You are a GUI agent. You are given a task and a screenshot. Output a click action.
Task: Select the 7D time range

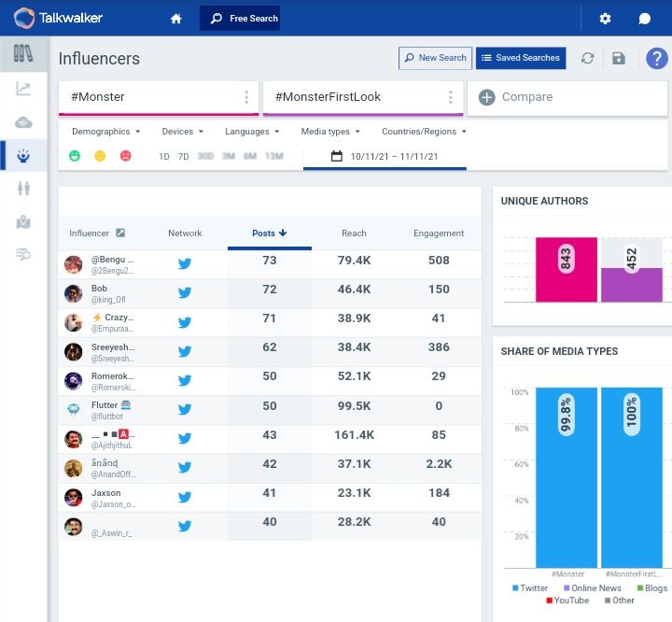pyautogui.click(x=184, y=156)
